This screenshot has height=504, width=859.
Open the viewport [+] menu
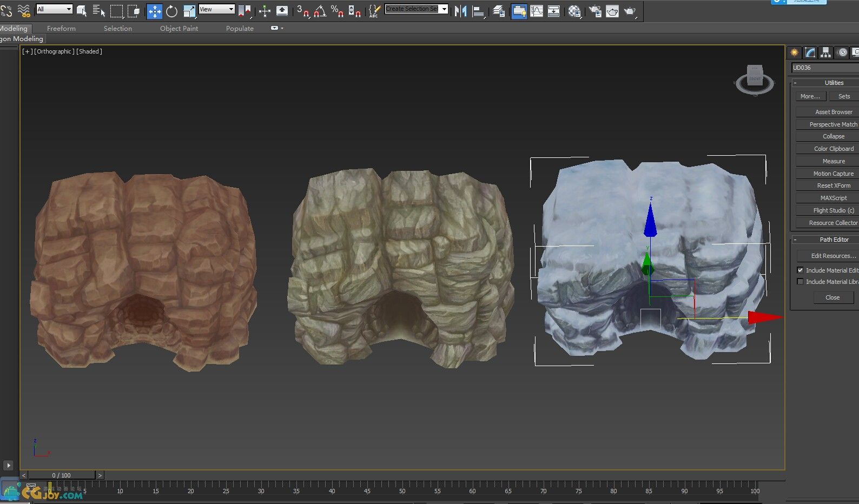[x=27, y=51]
